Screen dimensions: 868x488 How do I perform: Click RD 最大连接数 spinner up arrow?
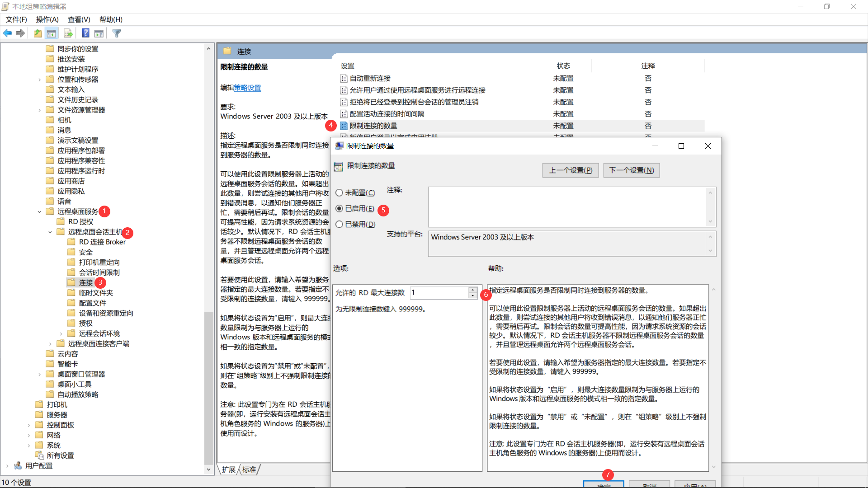[473, 290]
